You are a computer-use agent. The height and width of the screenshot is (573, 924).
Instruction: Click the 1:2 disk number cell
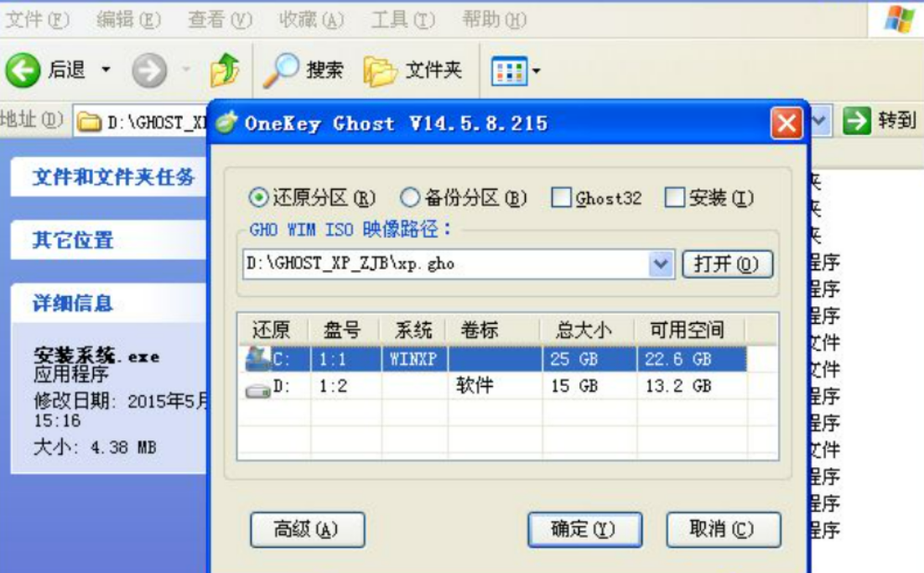pyautogui.click(x=345, y=386)
